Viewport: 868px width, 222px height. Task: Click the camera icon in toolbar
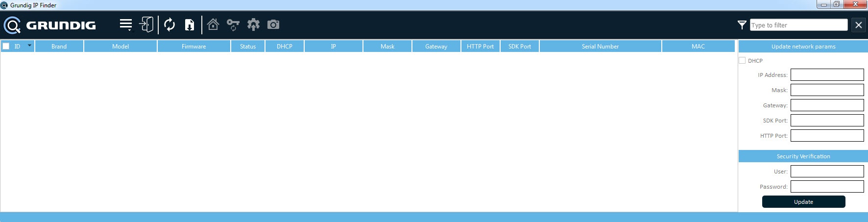(273, 25)
